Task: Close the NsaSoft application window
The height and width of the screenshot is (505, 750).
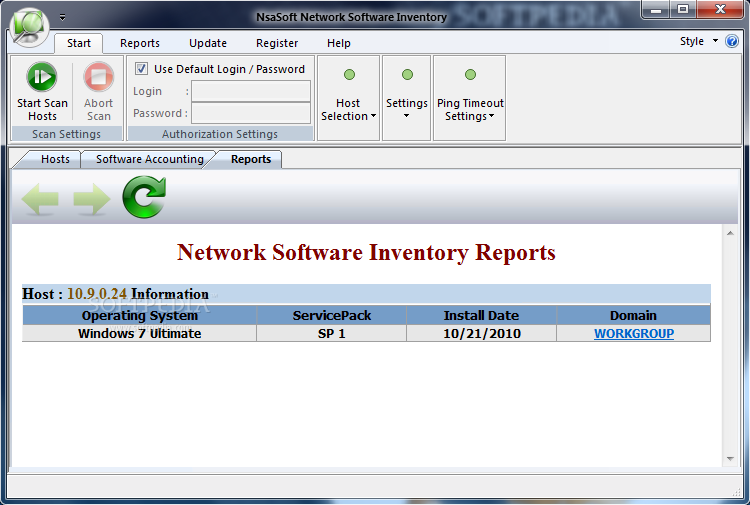Action: coord(720,10)
